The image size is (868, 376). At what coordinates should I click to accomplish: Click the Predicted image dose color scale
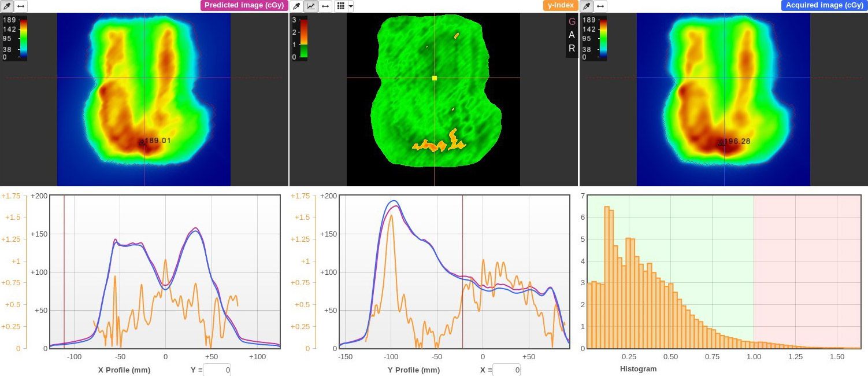(23, 38)
